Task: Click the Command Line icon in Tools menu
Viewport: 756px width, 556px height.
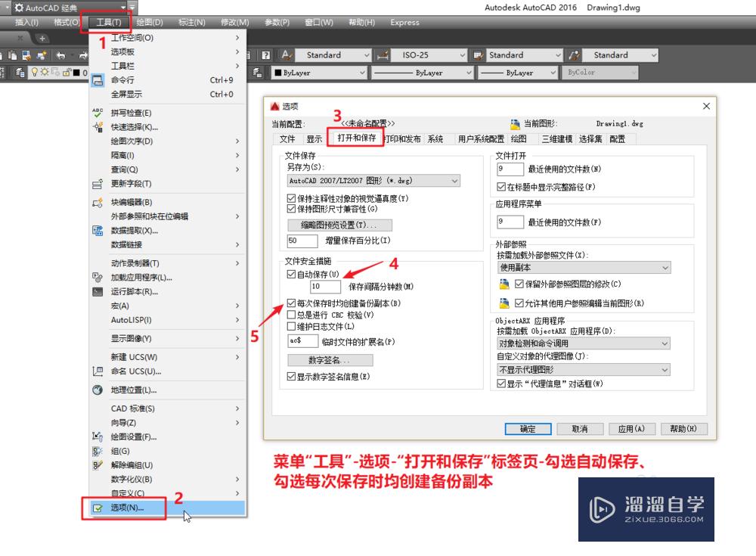Action: tap(98, 79)
